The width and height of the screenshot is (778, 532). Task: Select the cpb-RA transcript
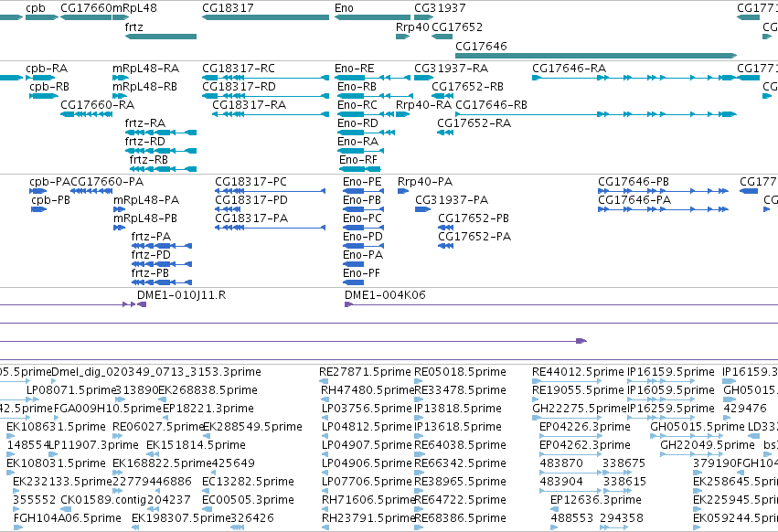pos(40,78)
